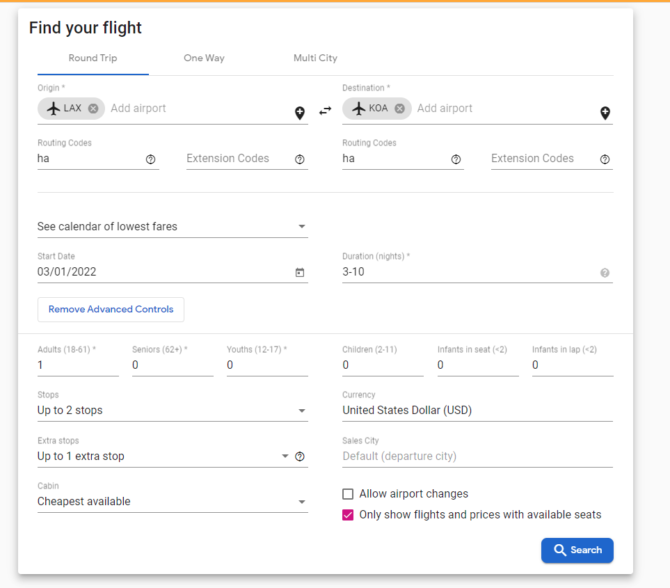Swap origin and destination airports
Image resolution: width=670 pixels, height=588 pixels.
click(325, 111)
